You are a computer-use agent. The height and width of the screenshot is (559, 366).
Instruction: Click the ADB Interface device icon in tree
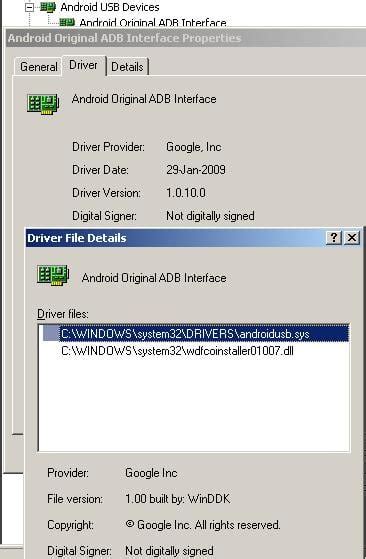[x=67, y=23]
